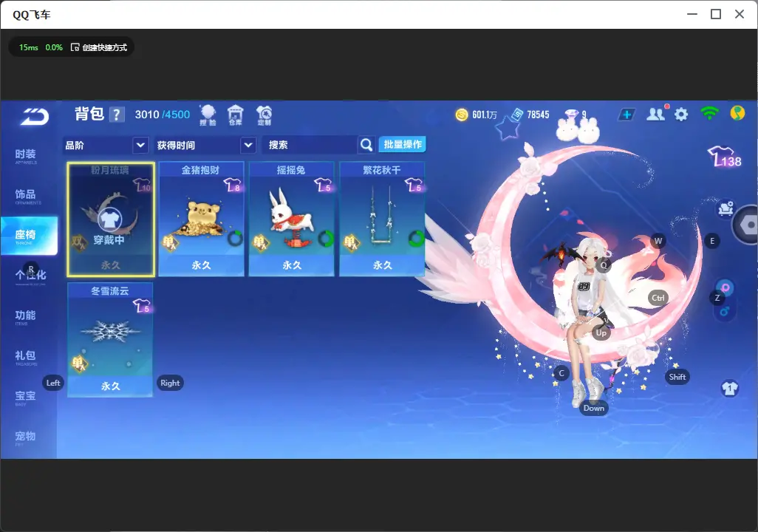
Task: Select the 繁花秋千 seat card
Action: pos(382,219)
